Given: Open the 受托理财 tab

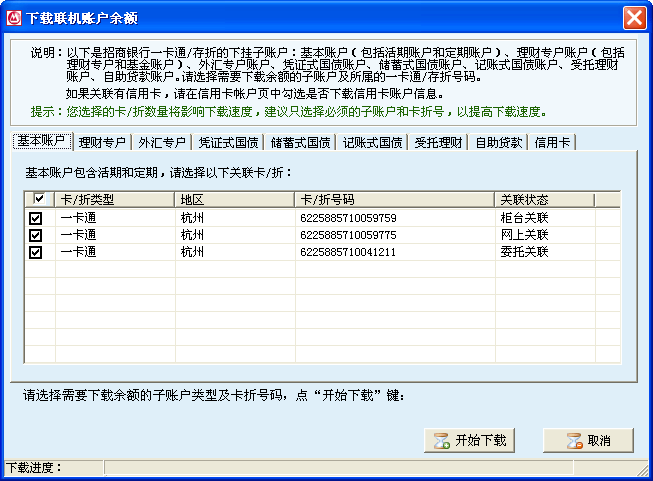Looking at the screenshot, I should click(438, 142).
